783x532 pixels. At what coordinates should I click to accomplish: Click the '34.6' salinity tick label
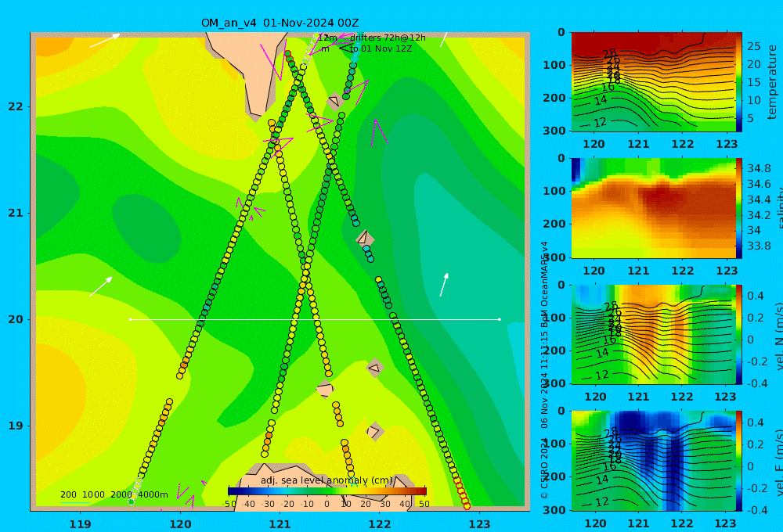click(759, 184)
